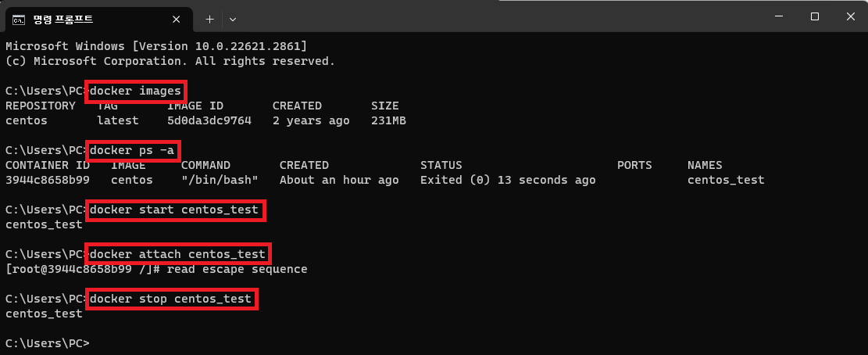
Task: Open the new-tab profile dropdown
Action: [233, 20]
